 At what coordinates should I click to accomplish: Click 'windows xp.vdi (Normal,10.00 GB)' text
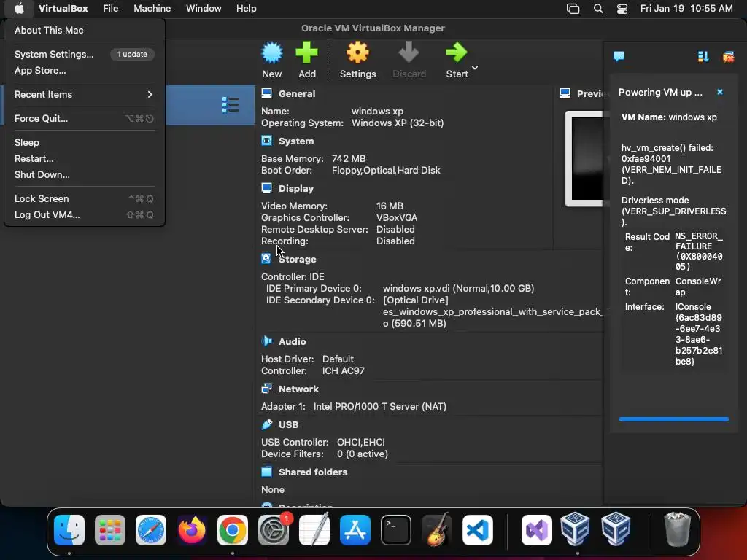coord(458,288)
